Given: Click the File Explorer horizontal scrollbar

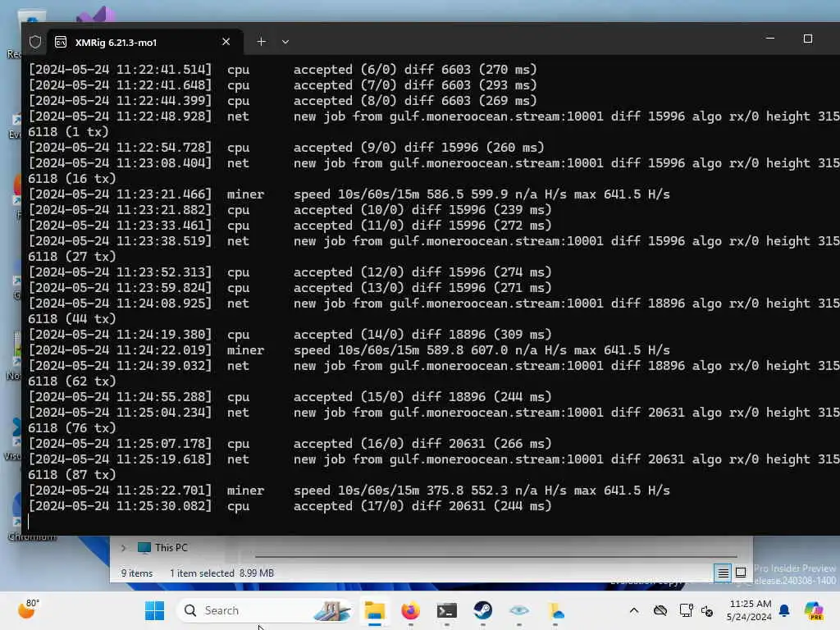Looking at the screenshot, I should tap(495, 557).
